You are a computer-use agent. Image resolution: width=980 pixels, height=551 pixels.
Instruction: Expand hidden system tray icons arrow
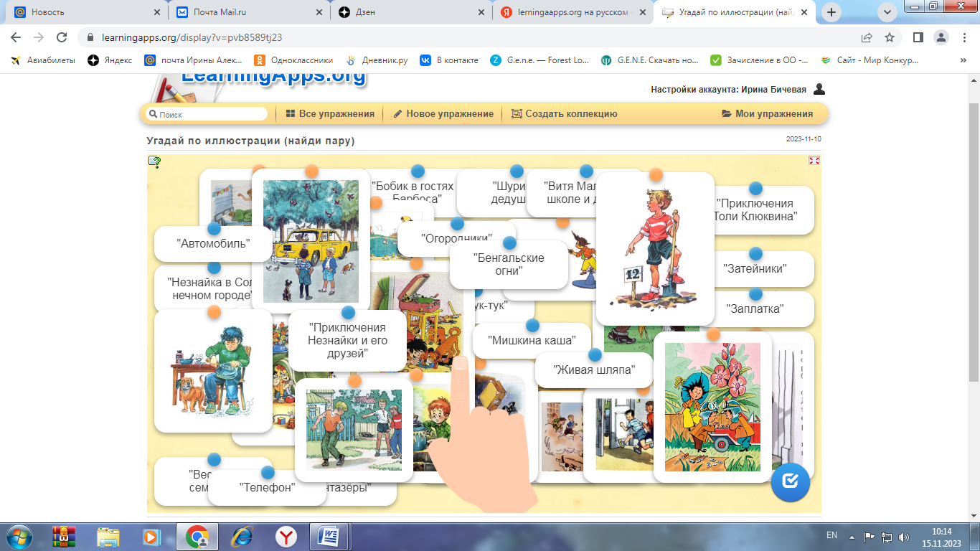click(852, 536)
